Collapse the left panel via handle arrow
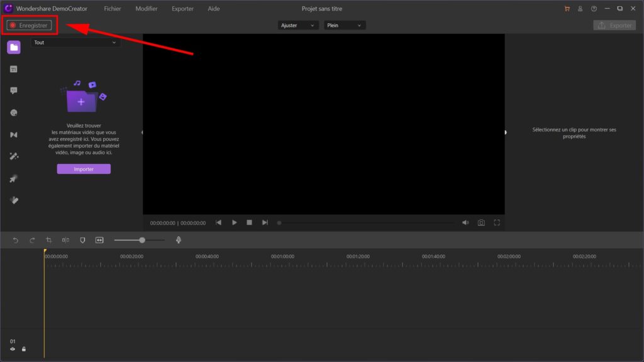 [142, 132]
